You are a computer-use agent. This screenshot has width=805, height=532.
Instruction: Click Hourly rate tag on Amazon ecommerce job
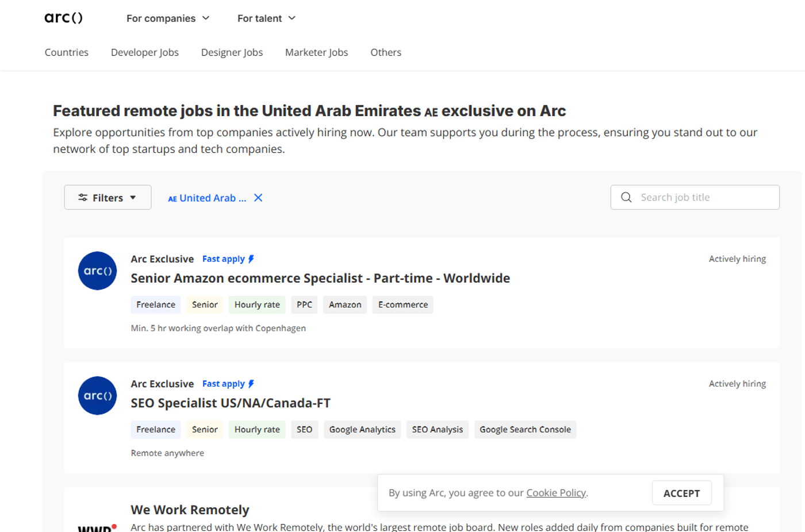coord(257,304)
